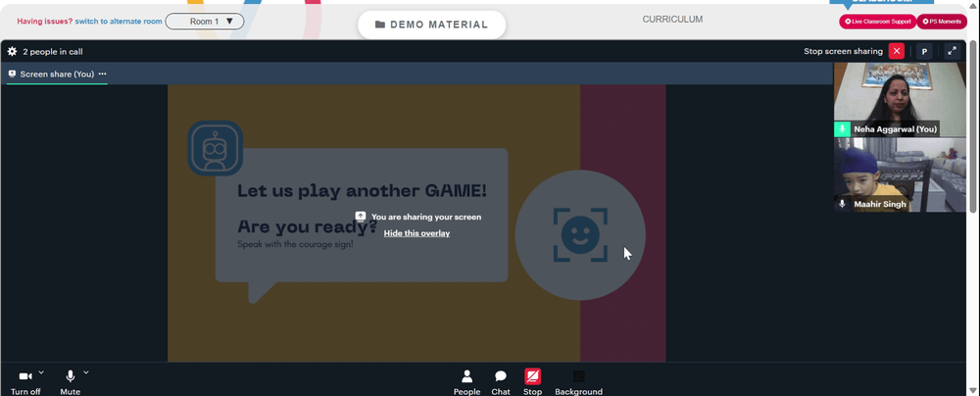Image resolution: width=980 pixels, height=396 pixels.
Task: Click the smiley face scan icon
Action: point(580,234)
